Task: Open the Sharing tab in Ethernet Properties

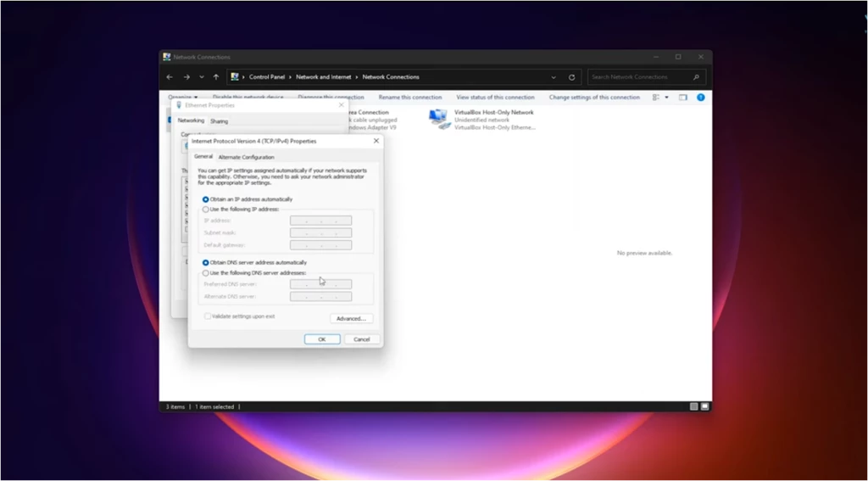Action: point(220,121)
